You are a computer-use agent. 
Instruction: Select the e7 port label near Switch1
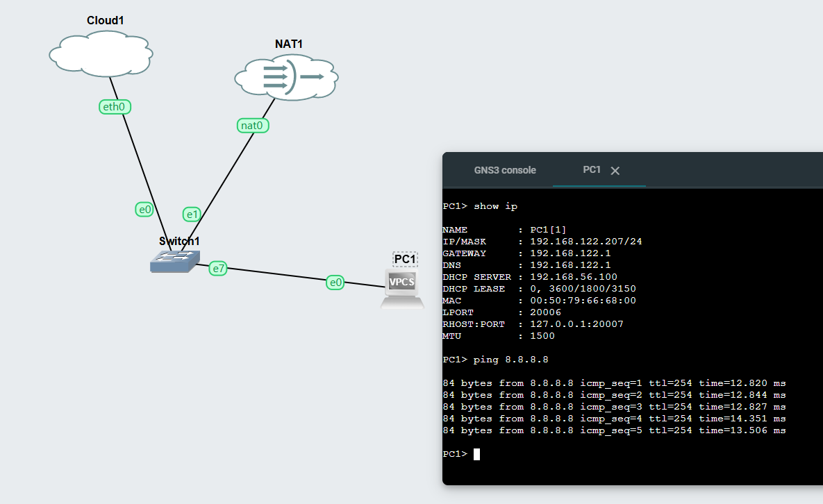218,268
